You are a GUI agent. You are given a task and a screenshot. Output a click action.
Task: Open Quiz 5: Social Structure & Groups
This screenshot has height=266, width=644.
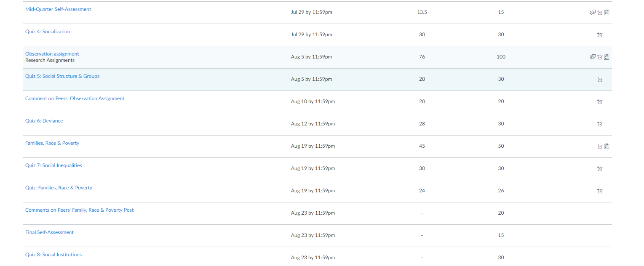[x=62, y=76]
